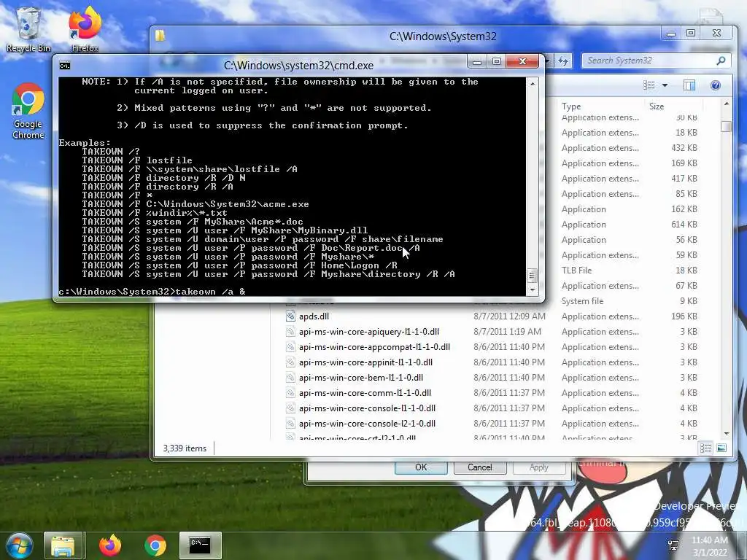The height and width of the screenshot is (560, 747).
Task: Click the refresh button beside the address bar
Action: click(x=564, y=61)
